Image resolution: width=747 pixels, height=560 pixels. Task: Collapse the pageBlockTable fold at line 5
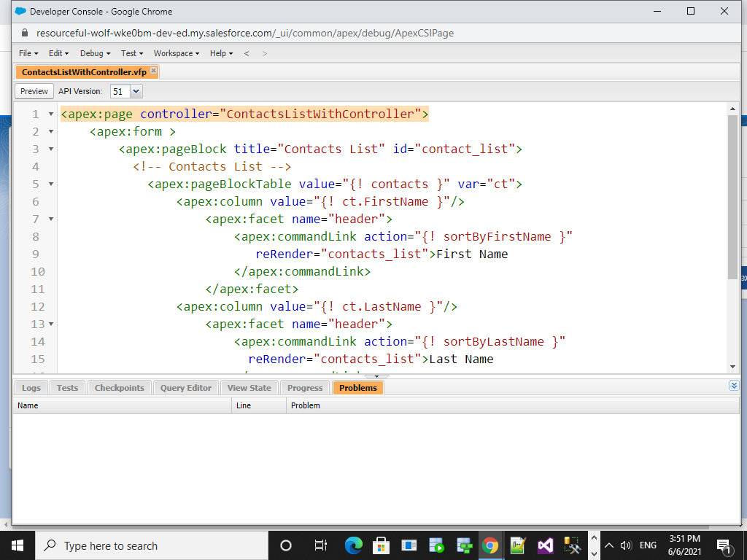(50, 184)
